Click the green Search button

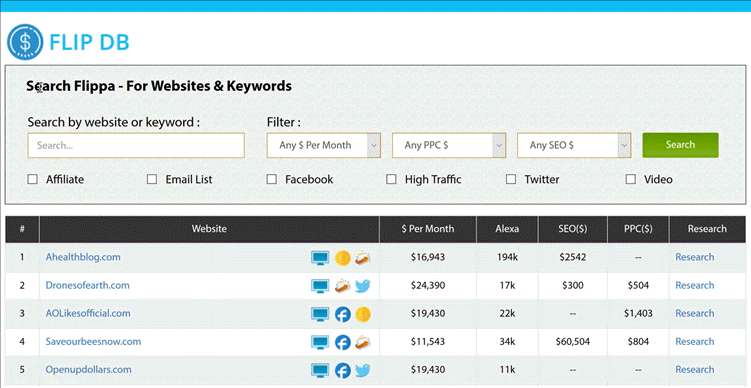point(680,145)
